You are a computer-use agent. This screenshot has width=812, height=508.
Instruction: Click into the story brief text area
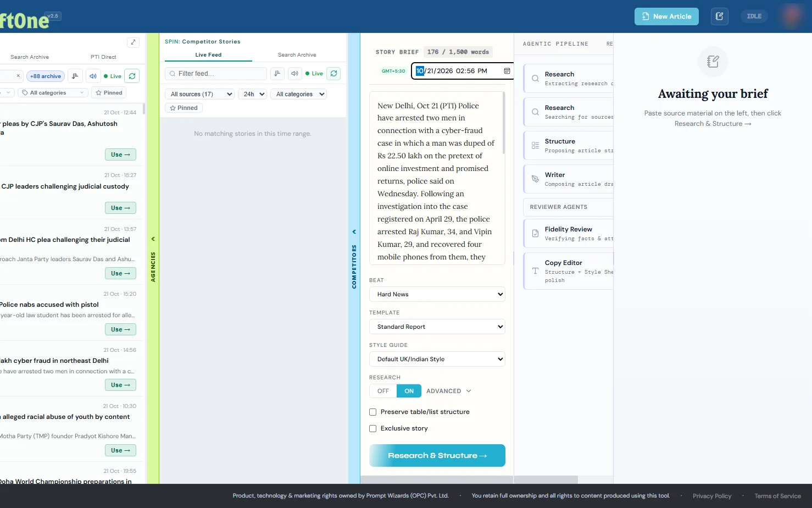(x=437, y=178)
